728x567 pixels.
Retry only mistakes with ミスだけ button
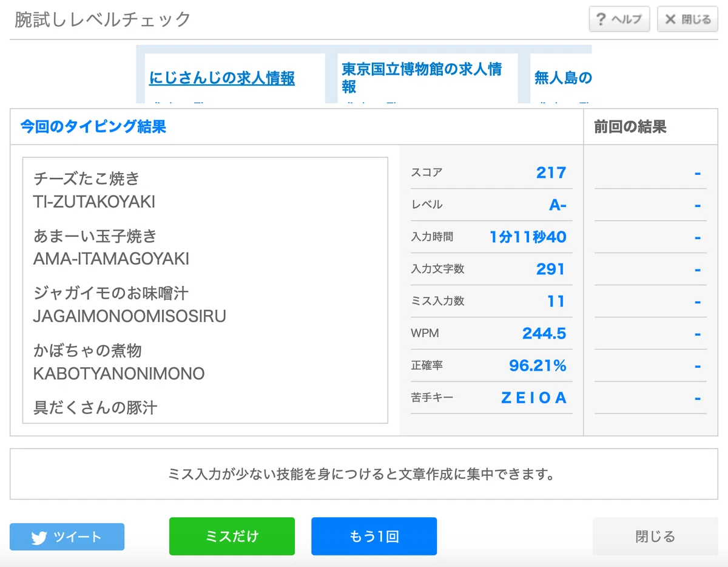coord(232,537)
